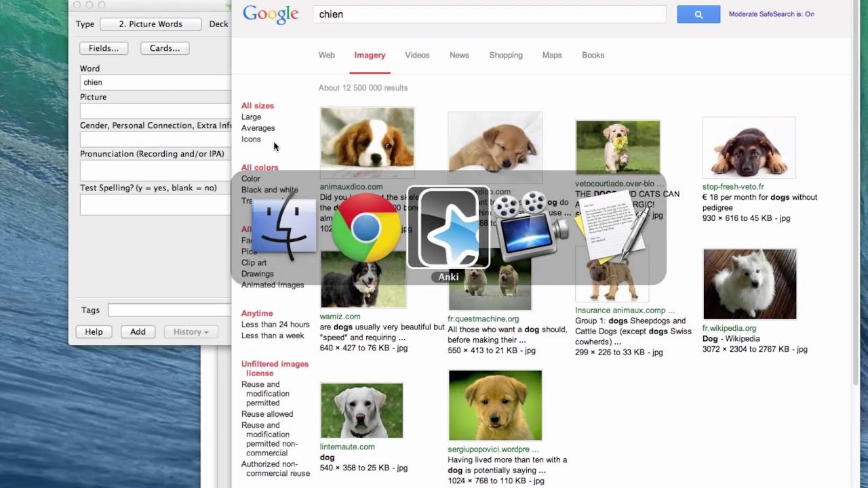Viewport: 868px width, 488px height.
Task: Click the linternaute.com source link
Action: pyautogui.click(x=347, y=447)
